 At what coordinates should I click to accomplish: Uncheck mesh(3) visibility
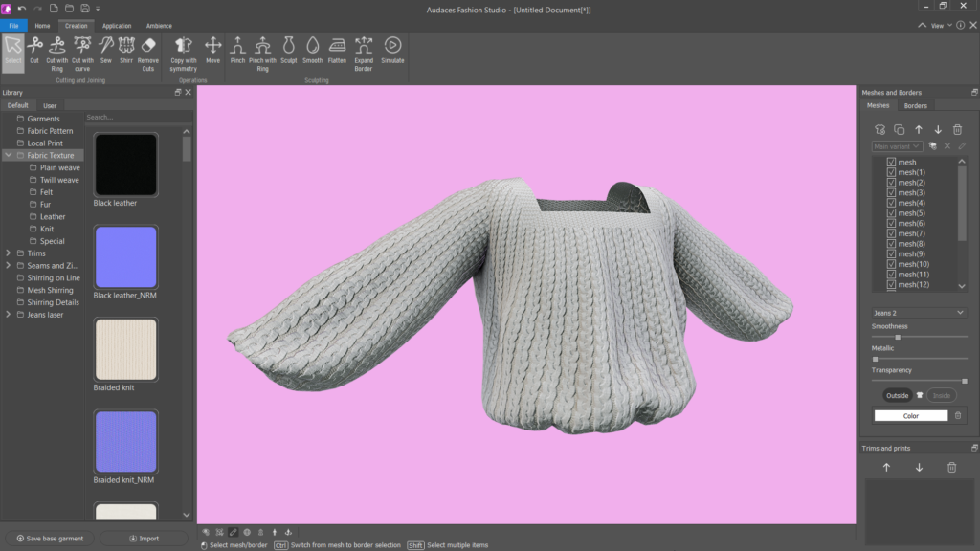click(x=891, y=192)
